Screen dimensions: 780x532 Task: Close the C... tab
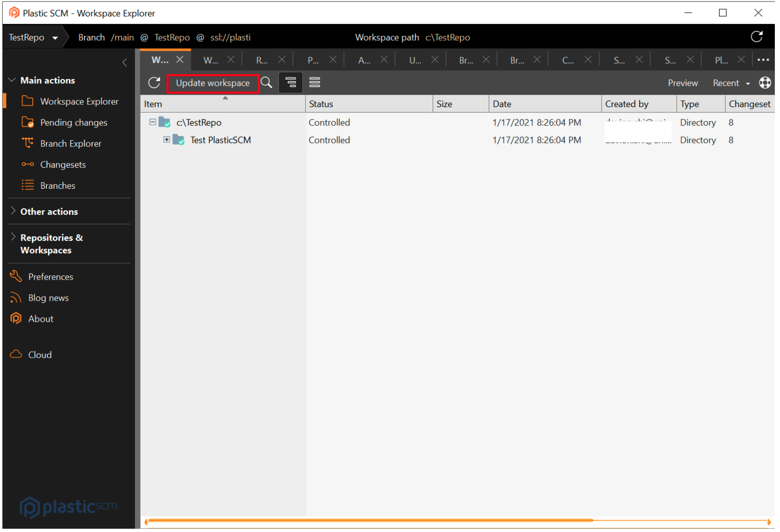click(589, 60)
